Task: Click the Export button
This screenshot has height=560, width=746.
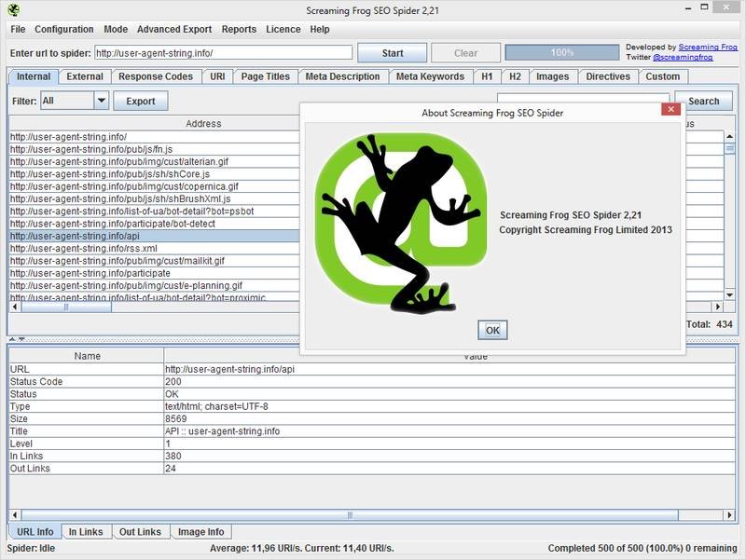Action: 141,101
